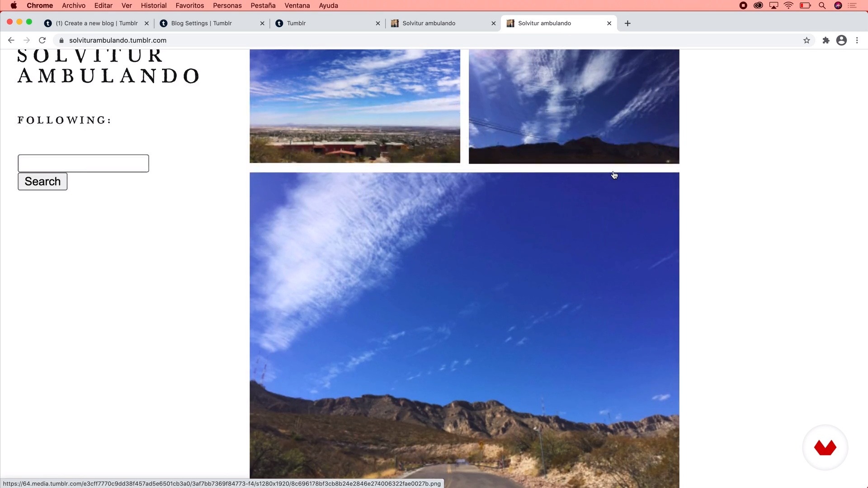Click the Wi-Fi status icon
The width and height of the screenshot is (868, 488).
coord(788,5)
